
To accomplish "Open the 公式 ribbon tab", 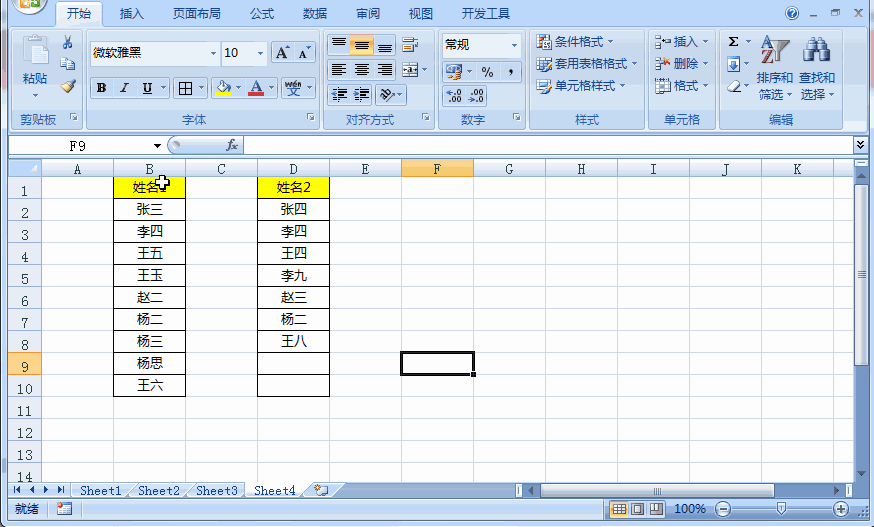I will point(262,14).
